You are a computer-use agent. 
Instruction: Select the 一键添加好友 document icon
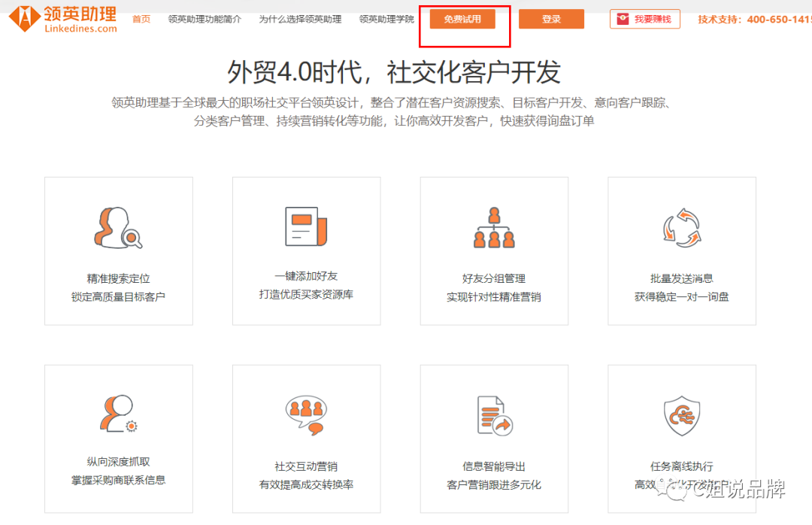coord(306,228)
